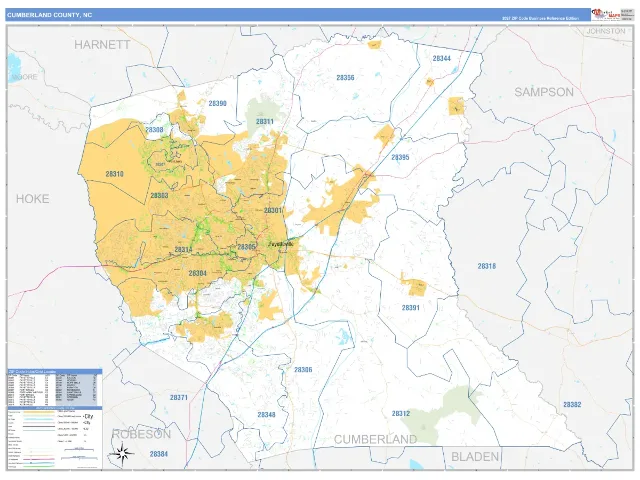
Task: Select ZIP code label 28382
Action: 572,404
